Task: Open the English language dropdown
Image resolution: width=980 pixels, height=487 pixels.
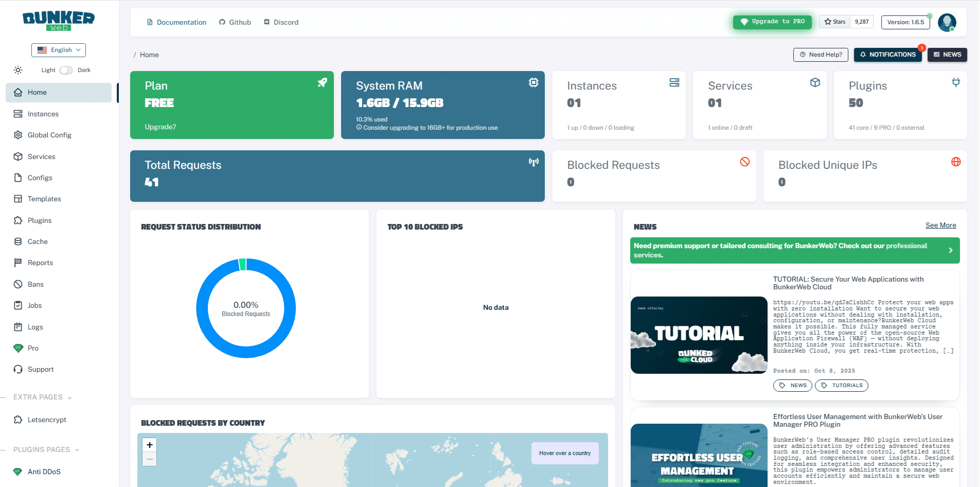Action: [x=59, y=50]
